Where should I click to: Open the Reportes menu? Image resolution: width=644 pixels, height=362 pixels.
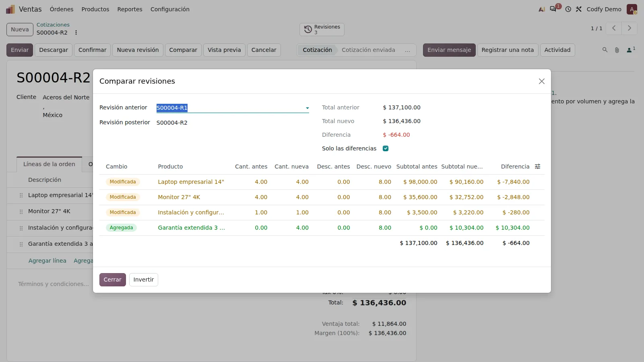tap(130, 9)
